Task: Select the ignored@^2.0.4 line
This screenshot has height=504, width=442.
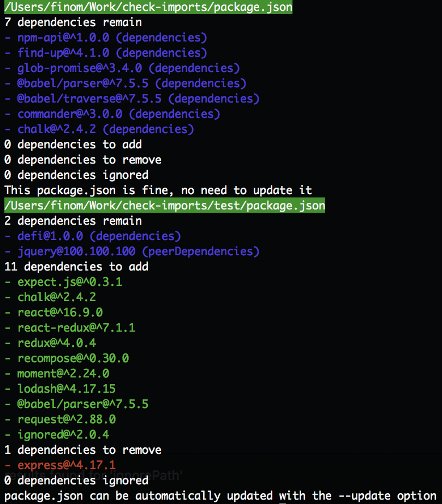Action: click(57, 435)
